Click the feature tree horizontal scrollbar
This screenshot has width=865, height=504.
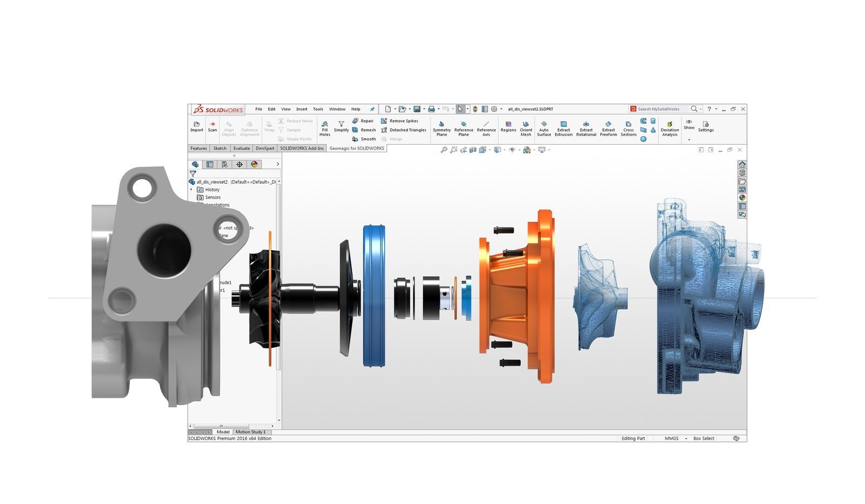(x=222, y=426)
